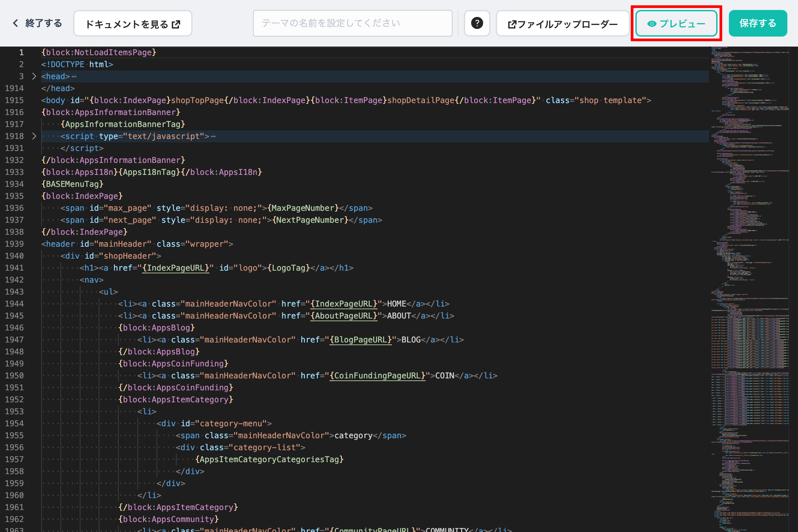
Task: Click line number 1915 in the gutter
Action: point(14,100)
